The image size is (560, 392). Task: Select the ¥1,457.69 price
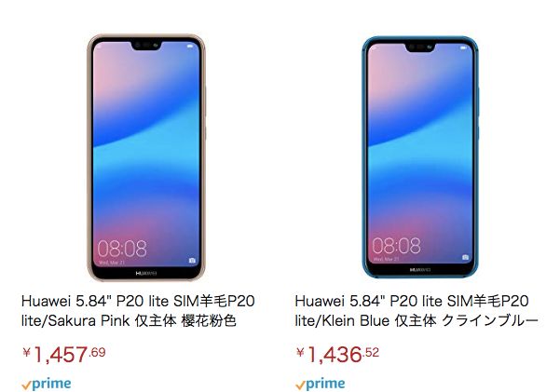tap(64, 355)
